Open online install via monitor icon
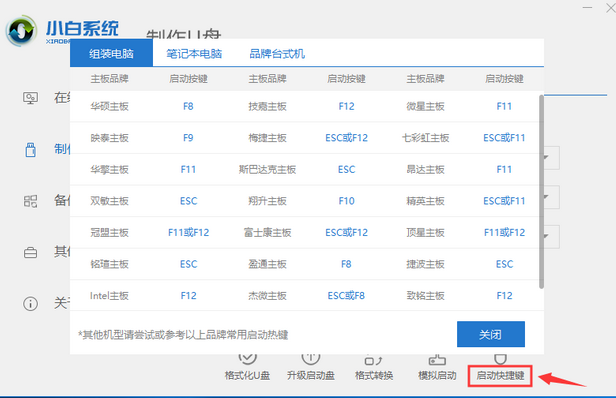 tap(30, 98)
